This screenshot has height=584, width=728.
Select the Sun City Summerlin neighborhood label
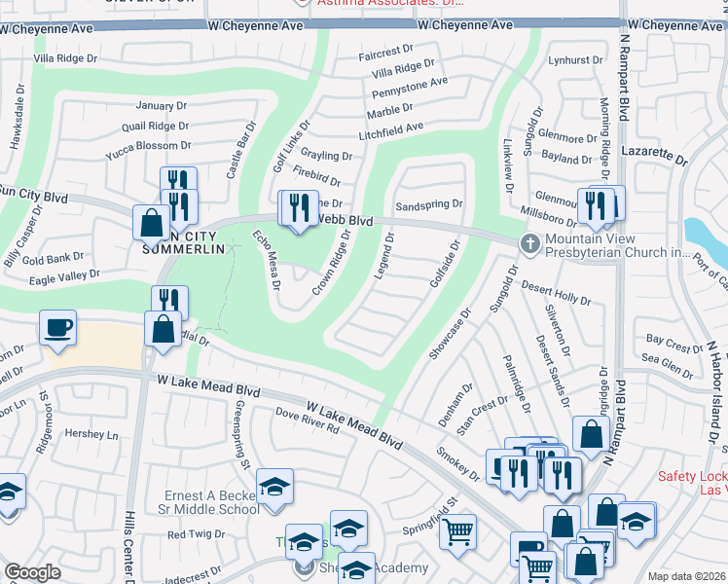pos(183,242)
